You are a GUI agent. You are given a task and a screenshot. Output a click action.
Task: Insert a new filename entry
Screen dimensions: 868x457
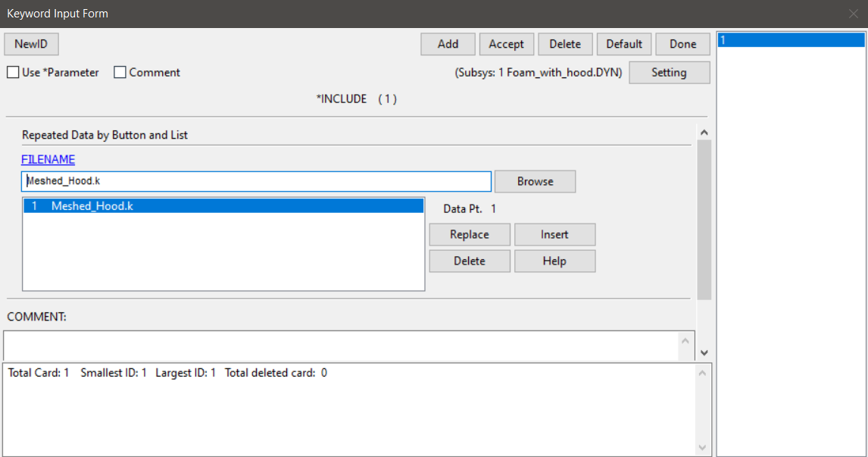click(554, 234)
